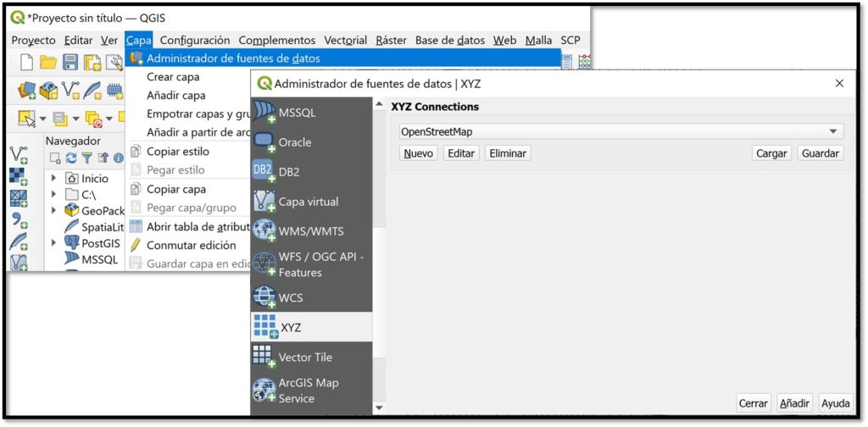The height and width of the screenshot is (427, 868).
Task: Click Add Raster Layer checkered icon
Action: tap(19, 178)
